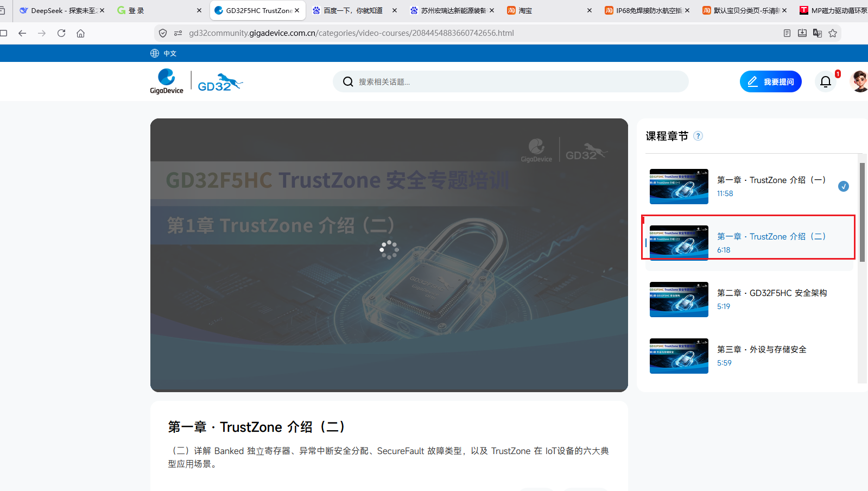View site security shield info
Screen dimensions: 868x491
(163, 33)
